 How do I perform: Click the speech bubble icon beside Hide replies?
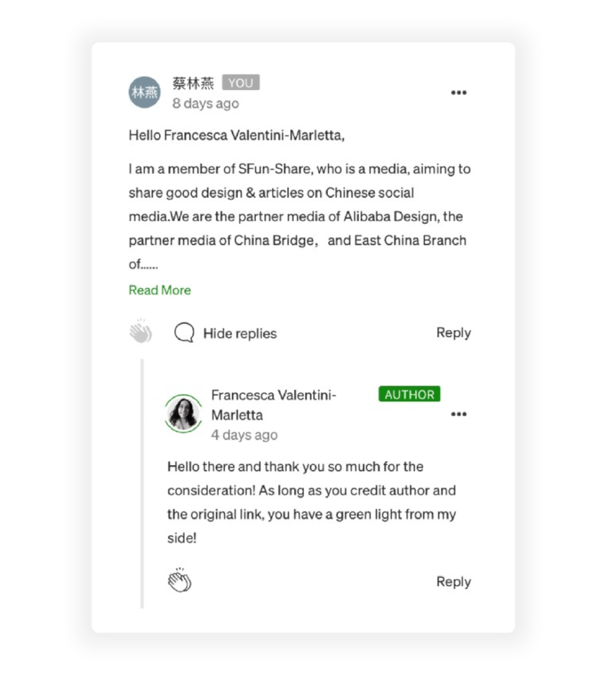184,333
